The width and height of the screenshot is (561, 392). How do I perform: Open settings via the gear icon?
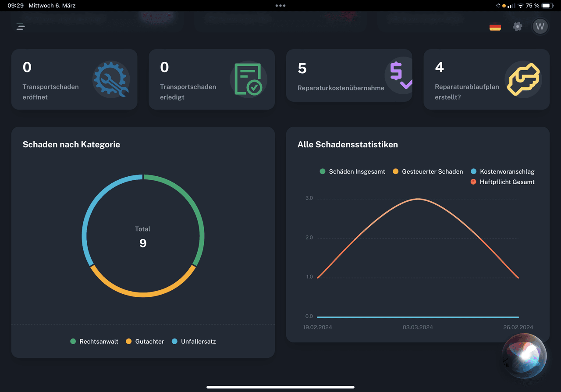[x=518, y=26]
